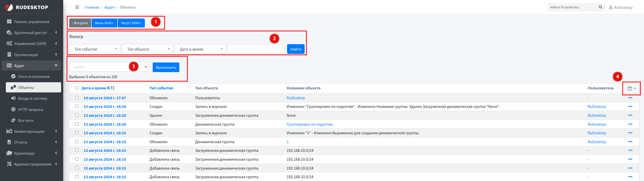This screenshot has width=644, height=181.
Task: Toggle the select-all checkbox in table header
Action: pos(77,88)
